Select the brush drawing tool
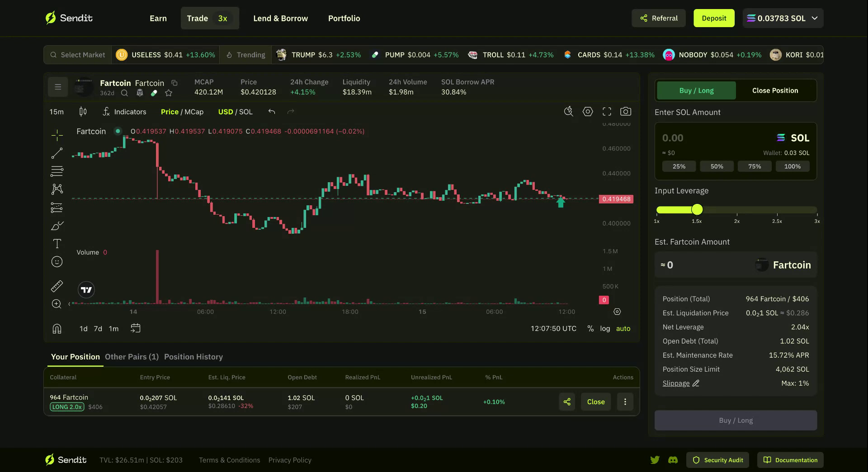Viewport: 868px width, 472px height. (x=57, y=226)
